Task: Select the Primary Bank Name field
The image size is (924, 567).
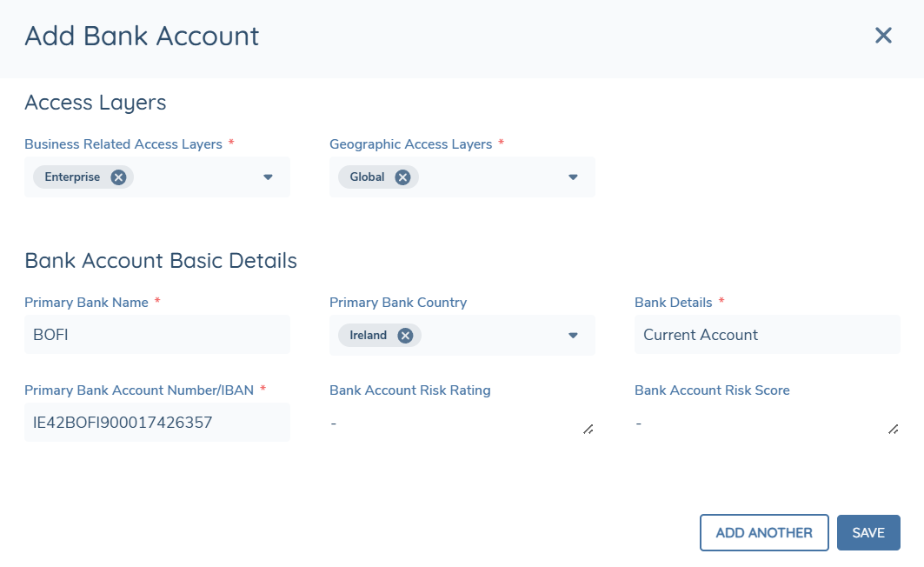Action: (x=156, y=334)
